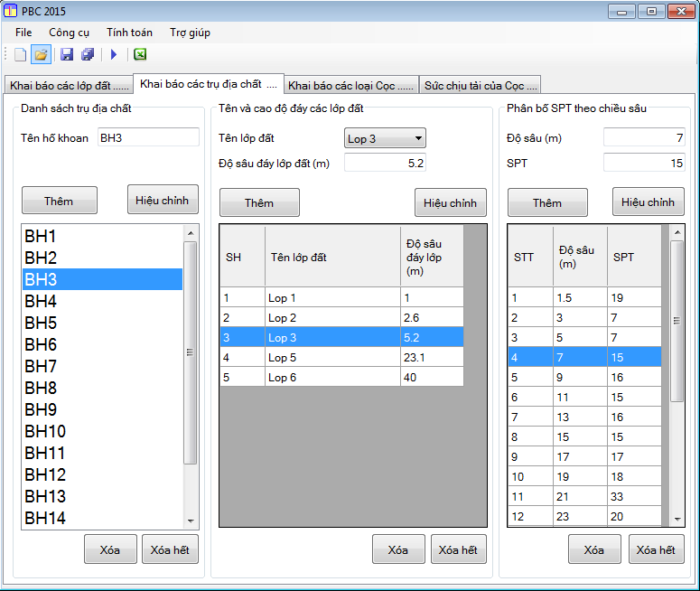Select BH7 in the borehole list
This screenshot has width=700, height=591.
102,366
